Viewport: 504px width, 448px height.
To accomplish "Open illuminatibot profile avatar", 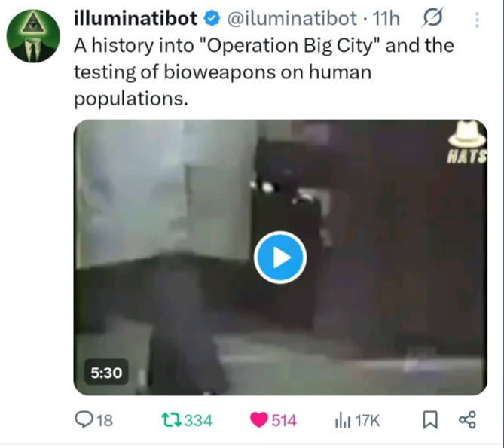I will tap(33, 36).
